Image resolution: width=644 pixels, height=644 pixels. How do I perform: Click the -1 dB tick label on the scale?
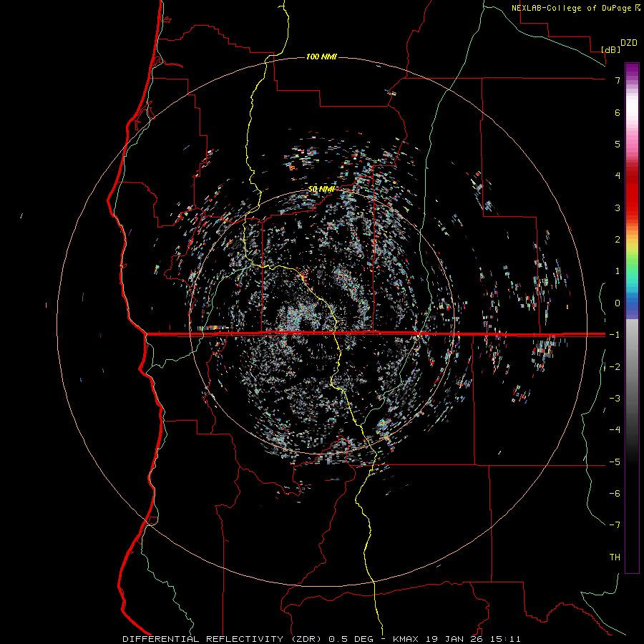pyautogui.click(x=615, y=335)
